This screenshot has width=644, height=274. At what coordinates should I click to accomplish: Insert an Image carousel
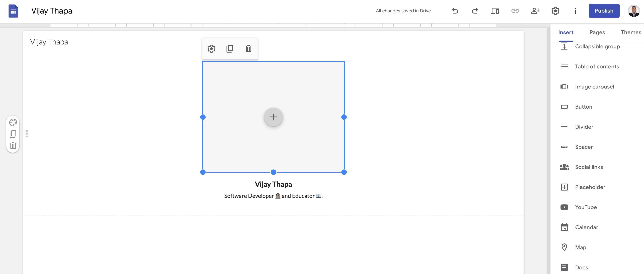(597, 87)
